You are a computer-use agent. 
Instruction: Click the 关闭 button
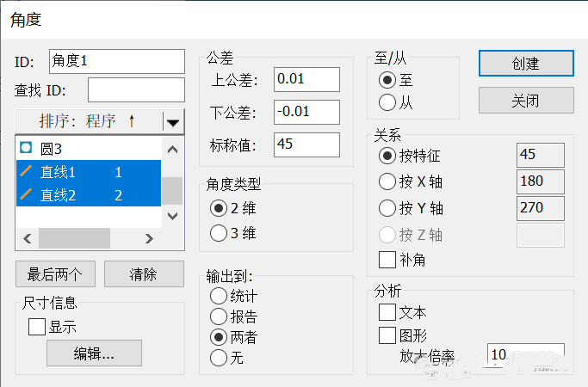[x=525, y=101]
